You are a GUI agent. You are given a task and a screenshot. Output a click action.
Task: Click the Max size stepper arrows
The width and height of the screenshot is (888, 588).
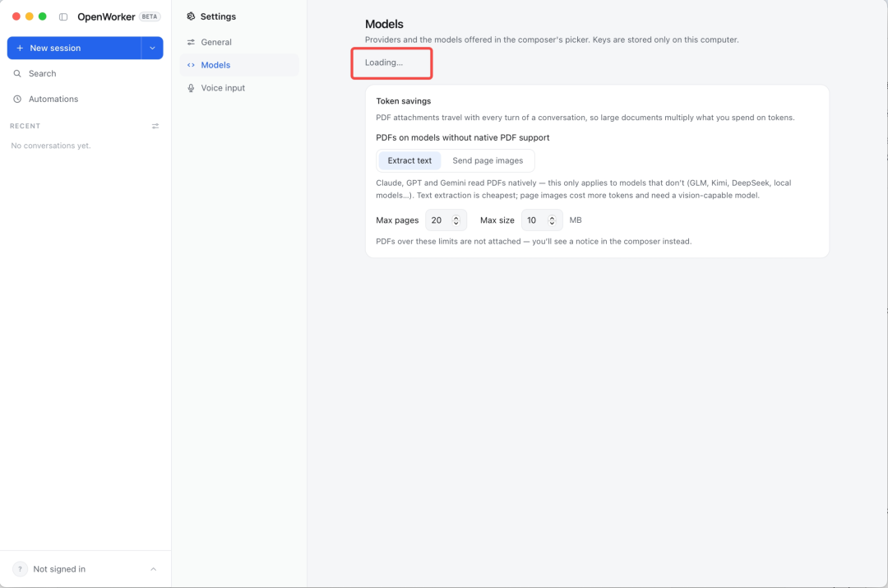tap(553, 220)
